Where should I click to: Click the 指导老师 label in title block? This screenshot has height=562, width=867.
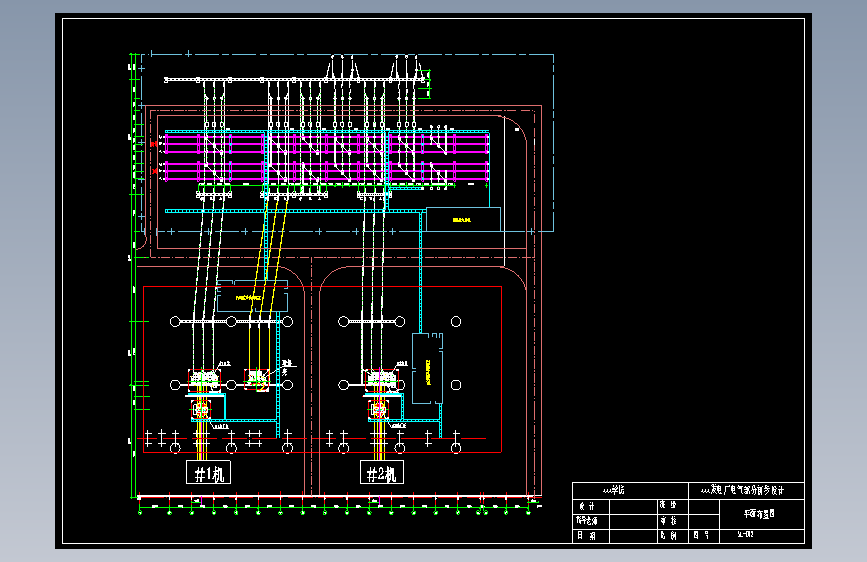pyautogui.click(x=586, y=521)
